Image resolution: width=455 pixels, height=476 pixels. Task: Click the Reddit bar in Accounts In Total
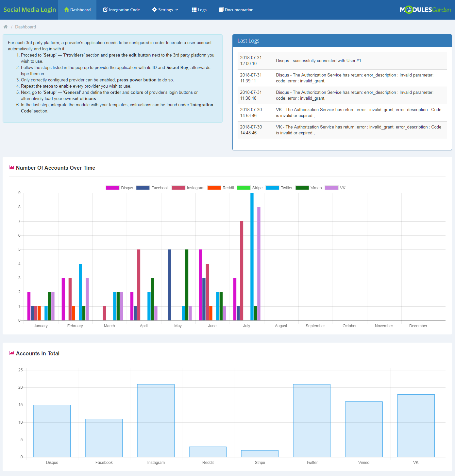point(208,452)
